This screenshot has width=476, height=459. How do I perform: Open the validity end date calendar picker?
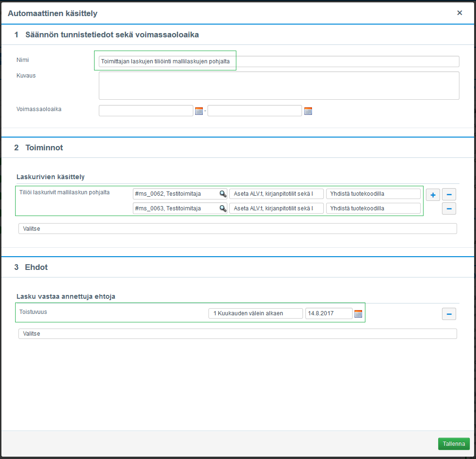pos(308,111)
